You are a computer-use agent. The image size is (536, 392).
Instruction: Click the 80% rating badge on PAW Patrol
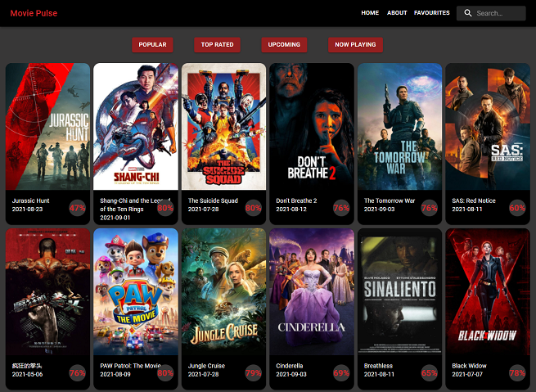tap(165, 373)
